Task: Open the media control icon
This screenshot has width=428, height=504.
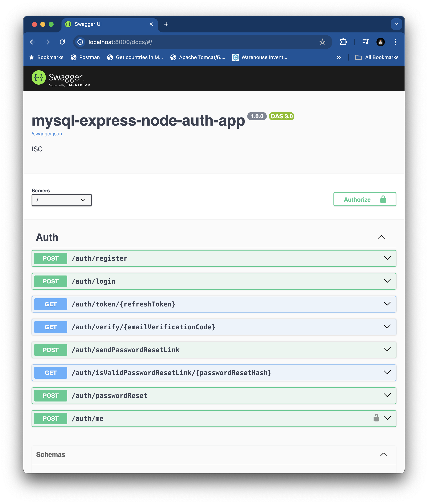Action: 365,42
